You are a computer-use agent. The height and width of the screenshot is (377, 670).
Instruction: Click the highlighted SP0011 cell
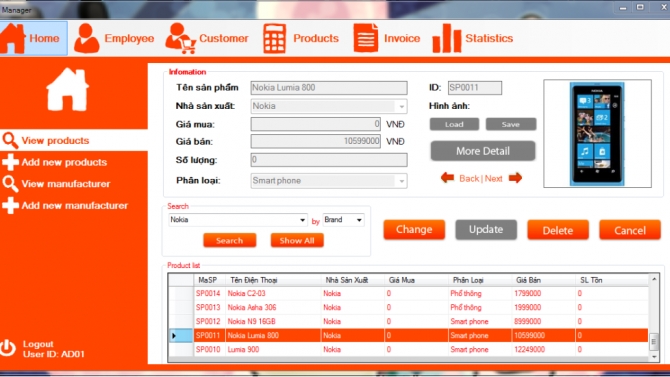coord(209,336)
